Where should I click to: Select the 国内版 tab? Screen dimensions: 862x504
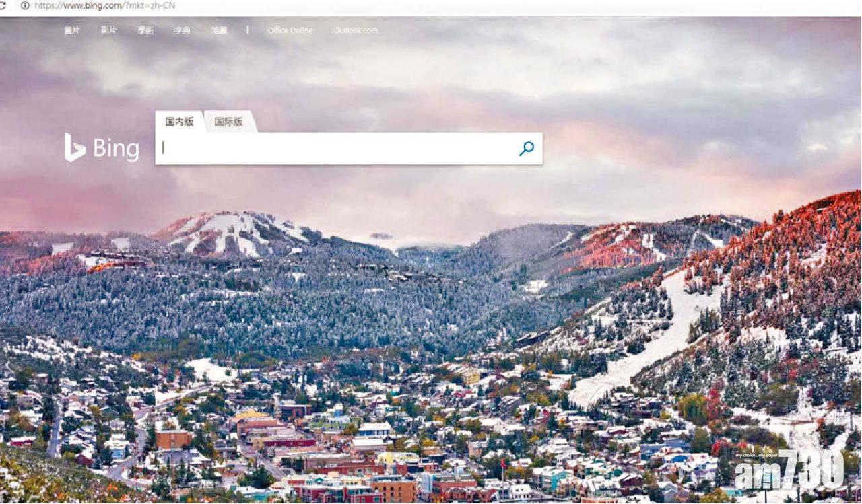point(179,122)
